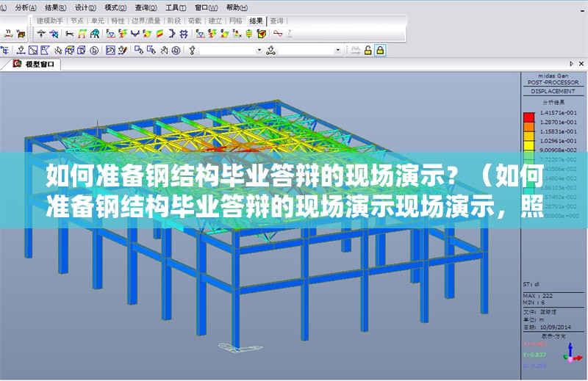Toggle the closed padlock icon
Image resolution: width=588 pixels, height=381 pixels.
380,50
